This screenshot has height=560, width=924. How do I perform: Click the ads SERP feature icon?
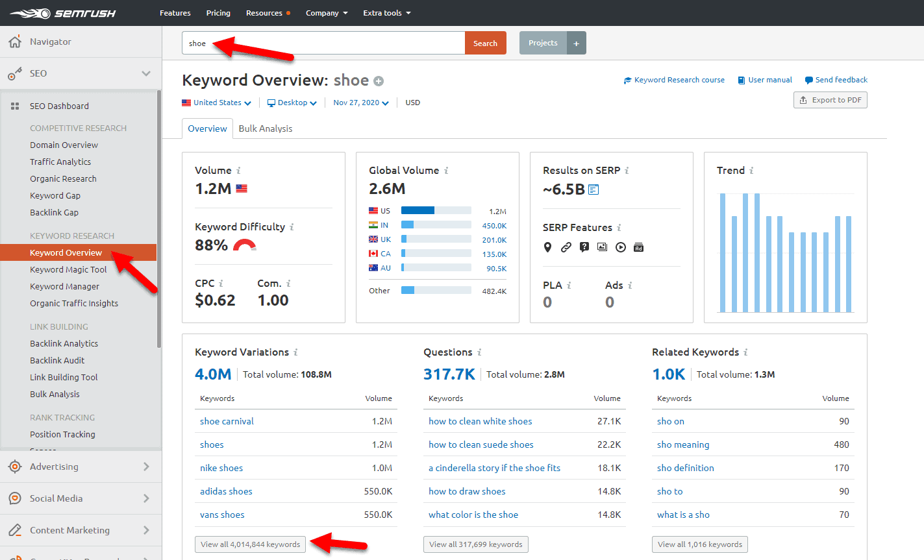click(639, 247)
